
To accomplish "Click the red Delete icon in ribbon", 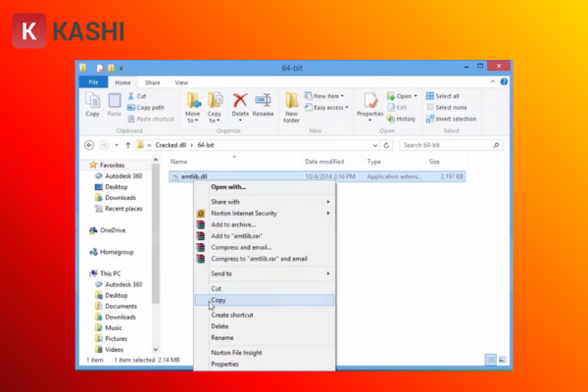I will click(240, 100).
